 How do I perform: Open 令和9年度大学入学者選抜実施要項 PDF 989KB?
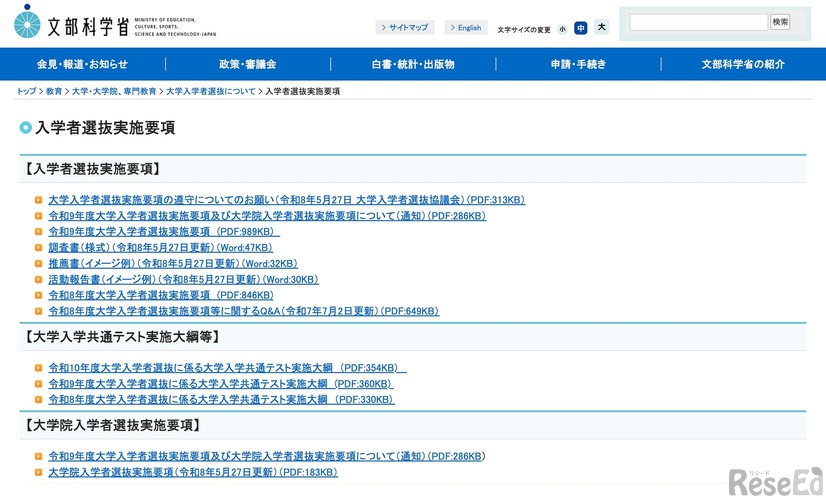tap(164, 231)
